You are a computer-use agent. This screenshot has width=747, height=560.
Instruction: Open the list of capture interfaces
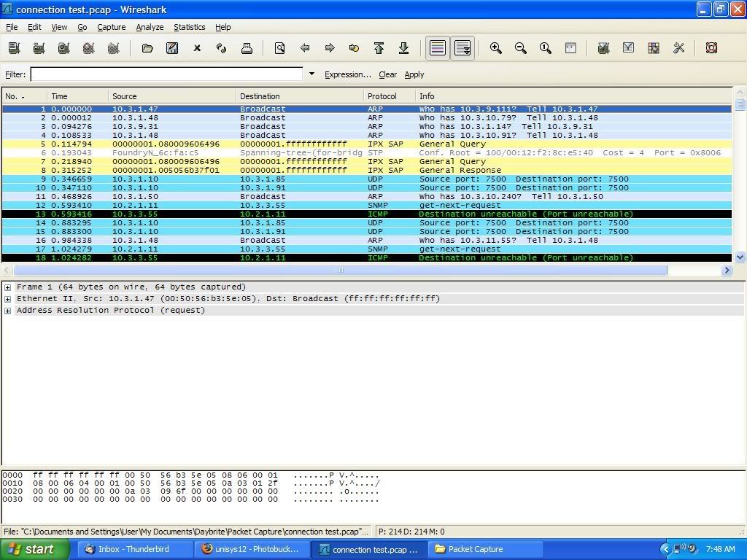click(x=15, y=48)
